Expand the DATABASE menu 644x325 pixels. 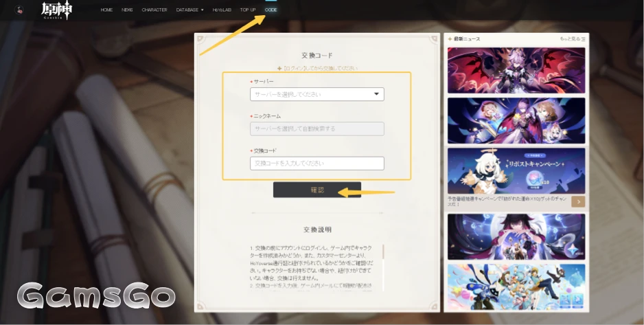tap(189, 10)
